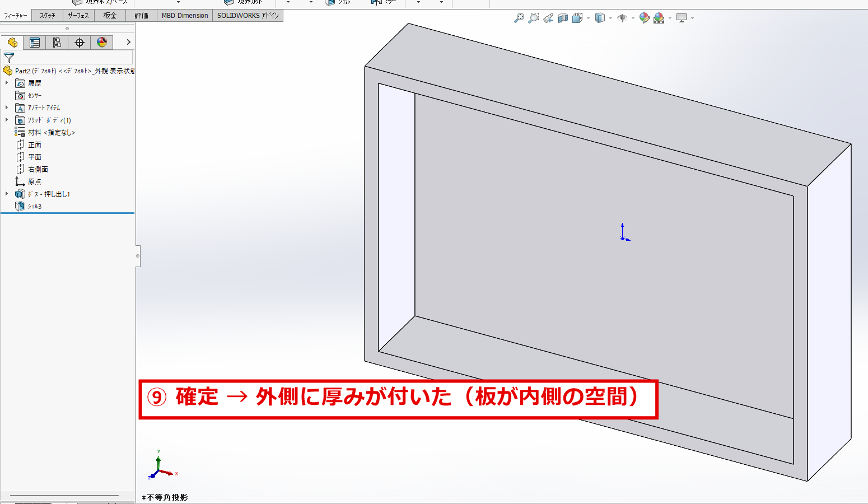Switch to the サーフェス tab

[x=78, y=16]
